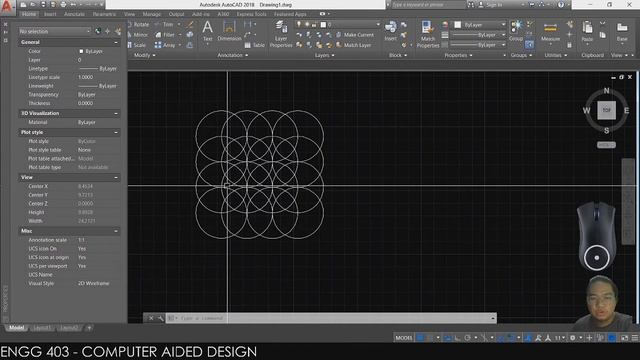640x360 pixels.
Task: Click Make Current layer button
Action: [355, 35]
